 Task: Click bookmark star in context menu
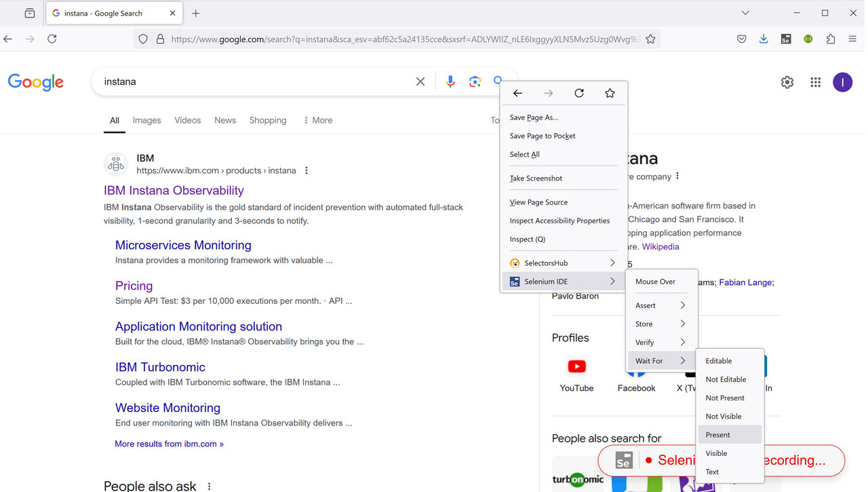[610, 94]
